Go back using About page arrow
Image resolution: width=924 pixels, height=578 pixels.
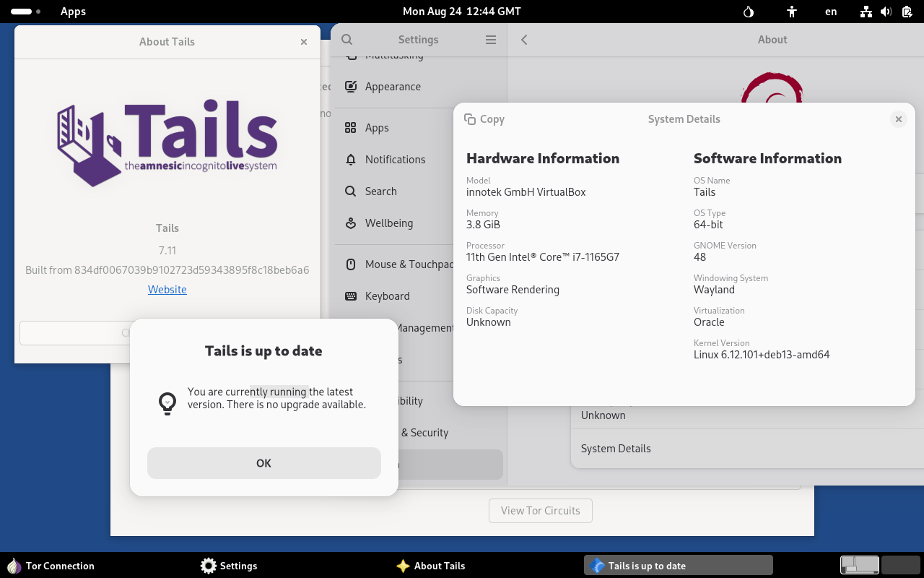[x=525, y=40]
